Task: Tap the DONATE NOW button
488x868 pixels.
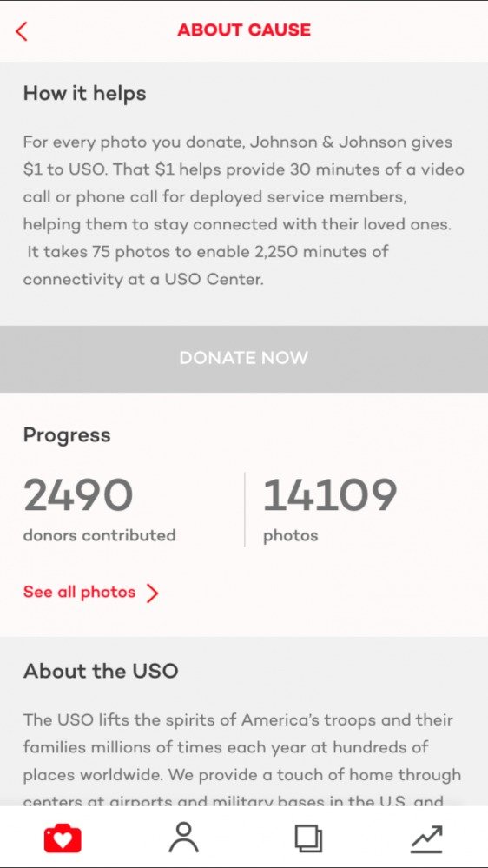Action: tap(244, 359)
